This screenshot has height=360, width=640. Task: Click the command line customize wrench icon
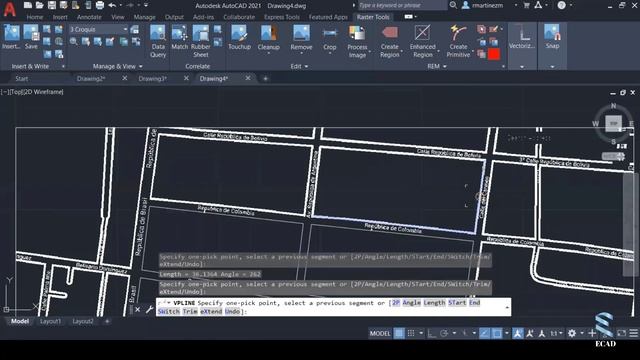click(149, 309)
